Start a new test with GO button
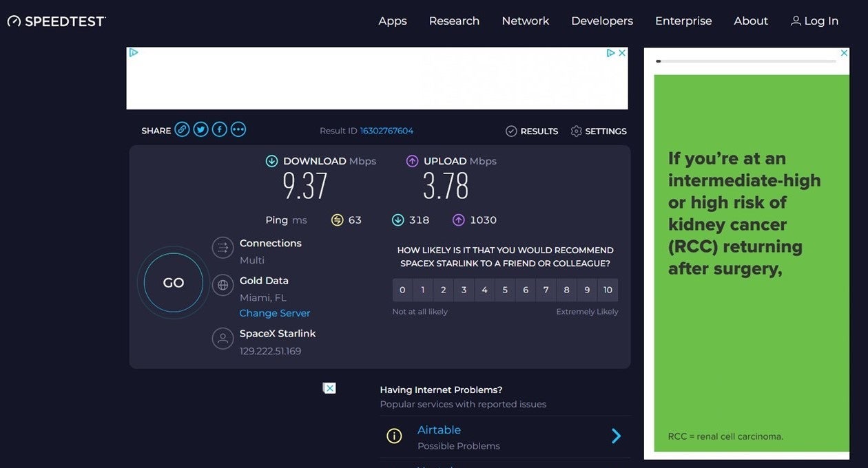This screenshot has width=868, height=468. [174, 283]
